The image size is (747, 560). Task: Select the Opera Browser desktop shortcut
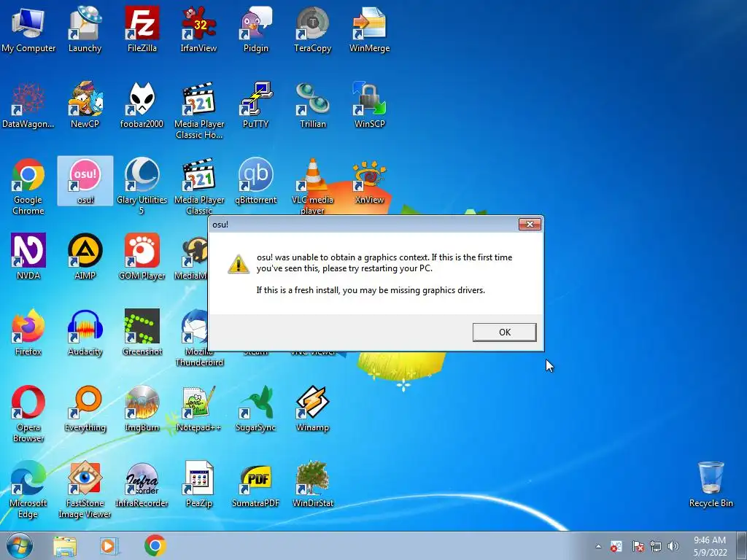click(x=28, y=413)
